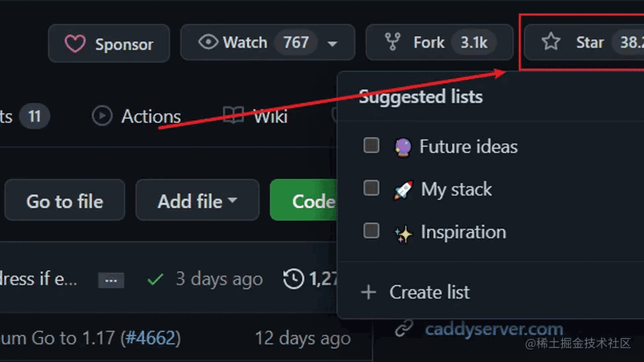Click the Watch eye icon

(208, 43)
